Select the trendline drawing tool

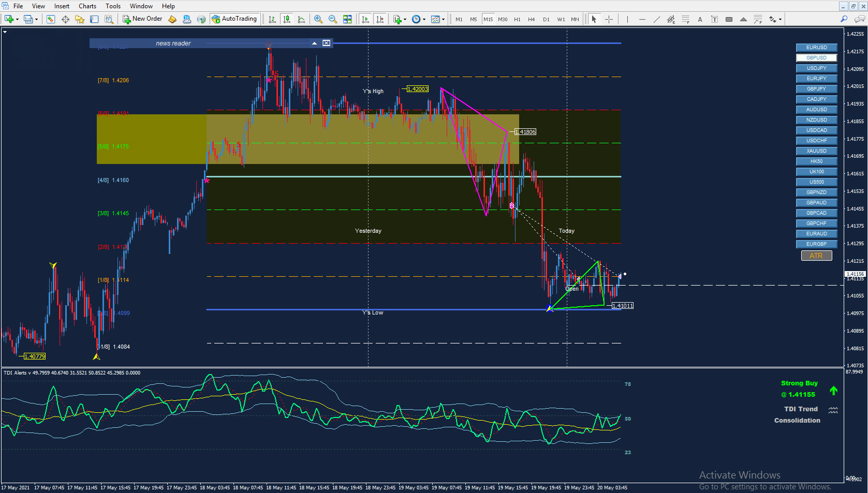click(x=656, y=19)
